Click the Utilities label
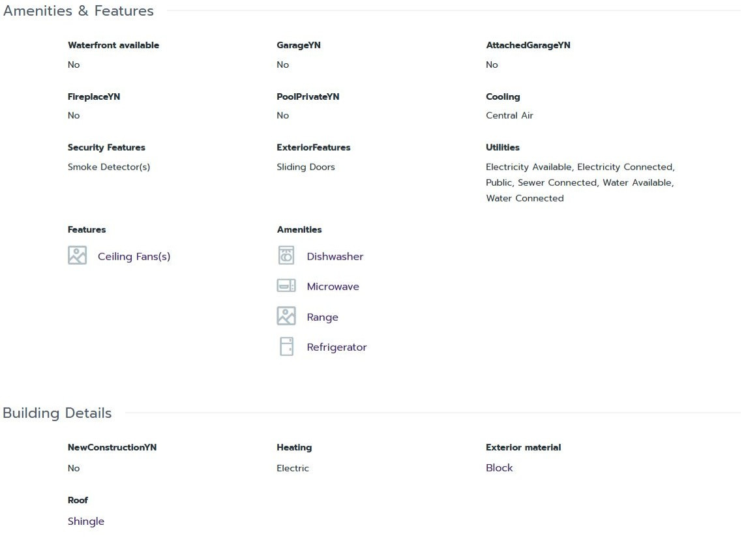 [x=502, y=147]
